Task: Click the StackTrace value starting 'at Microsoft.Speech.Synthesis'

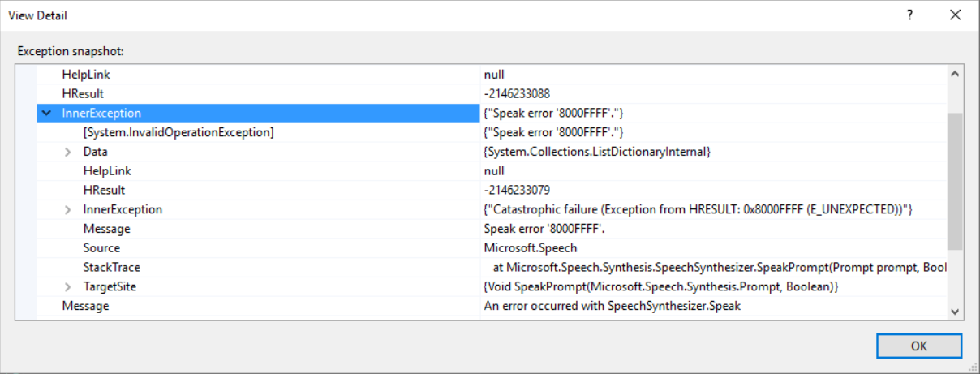Action: coord(719,268)
